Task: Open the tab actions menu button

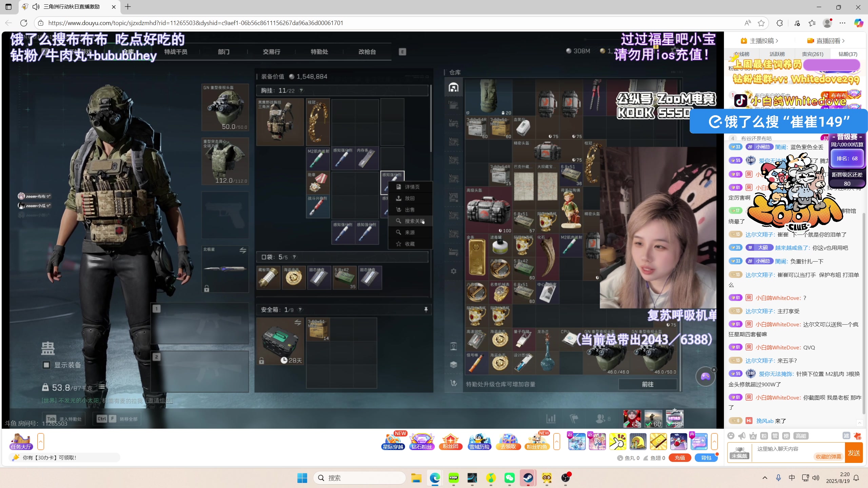Action: pos(8,7)
